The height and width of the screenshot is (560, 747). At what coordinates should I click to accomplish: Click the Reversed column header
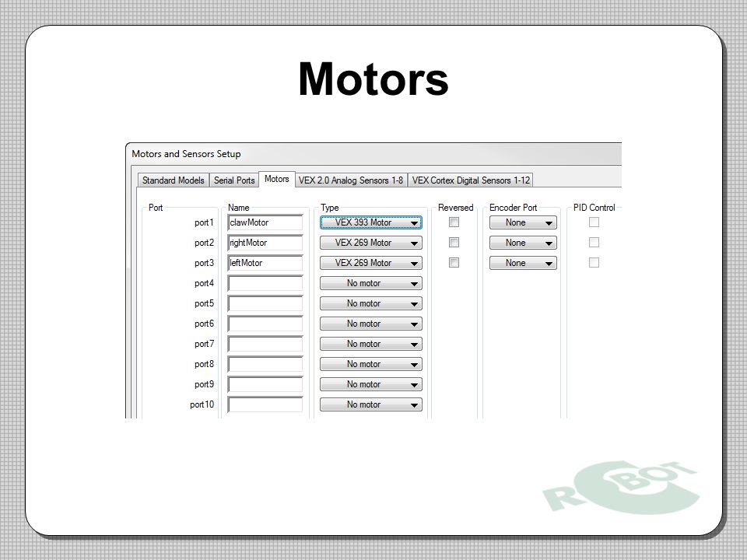click(455, 208)
